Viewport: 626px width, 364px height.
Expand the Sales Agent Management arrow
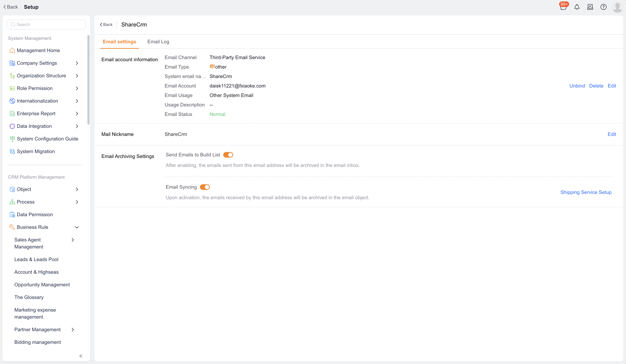tap(73, 240)
